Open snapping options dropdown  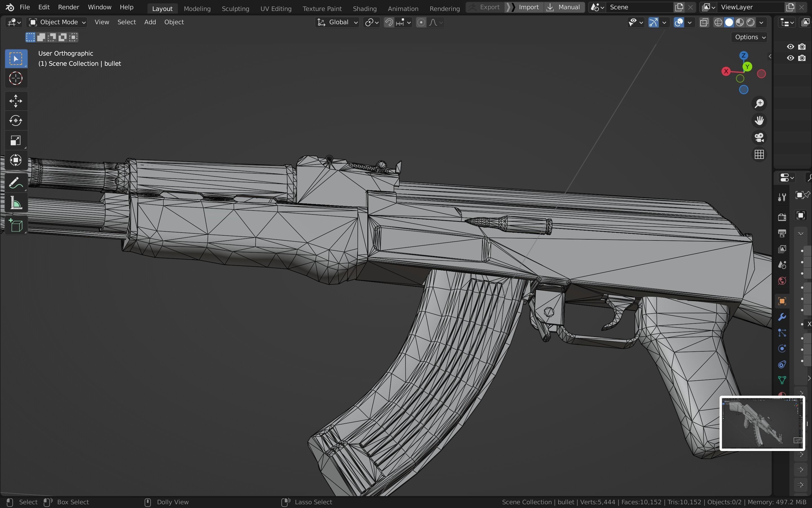[403, 23]
